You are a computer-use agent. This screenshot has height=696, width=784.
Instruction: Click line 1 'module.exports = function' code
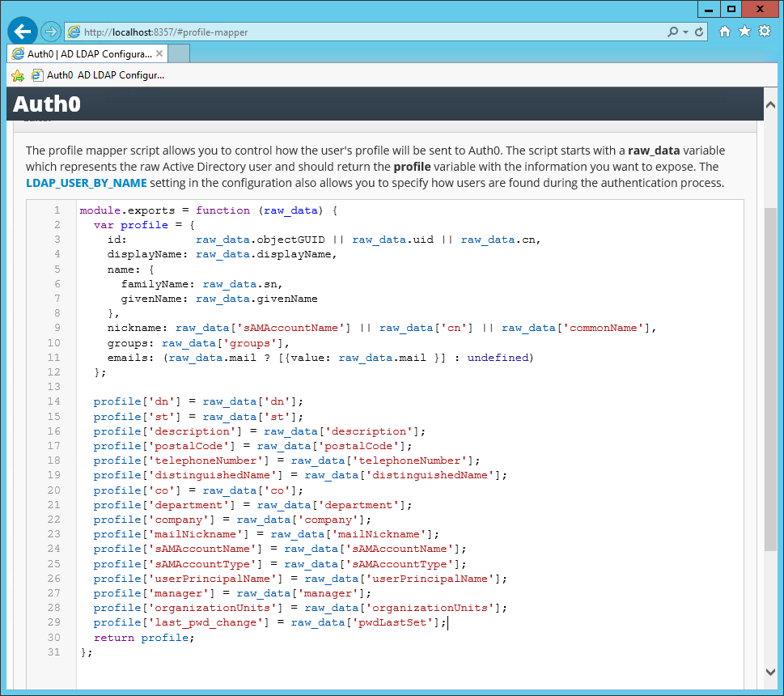(209, 210)
